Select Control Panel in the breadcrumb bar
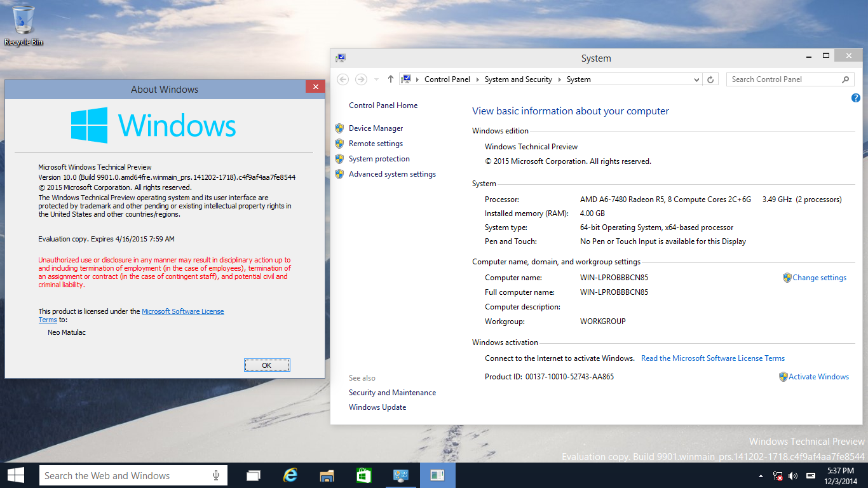868x488 pixels. point(447,79)
